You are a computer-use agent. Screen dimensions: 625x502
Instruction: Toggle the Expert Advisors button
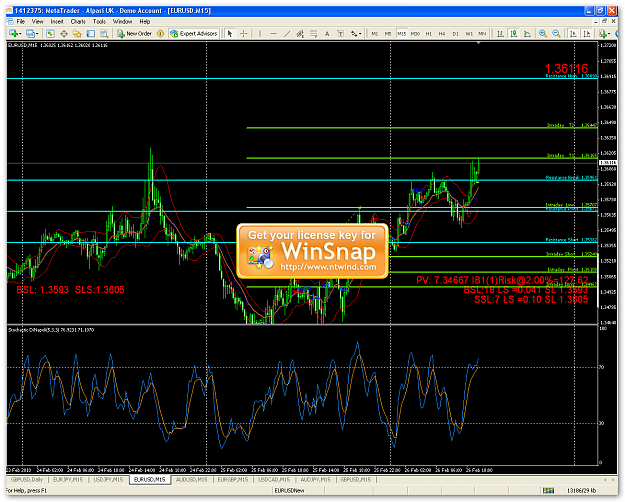pos(194,34)
